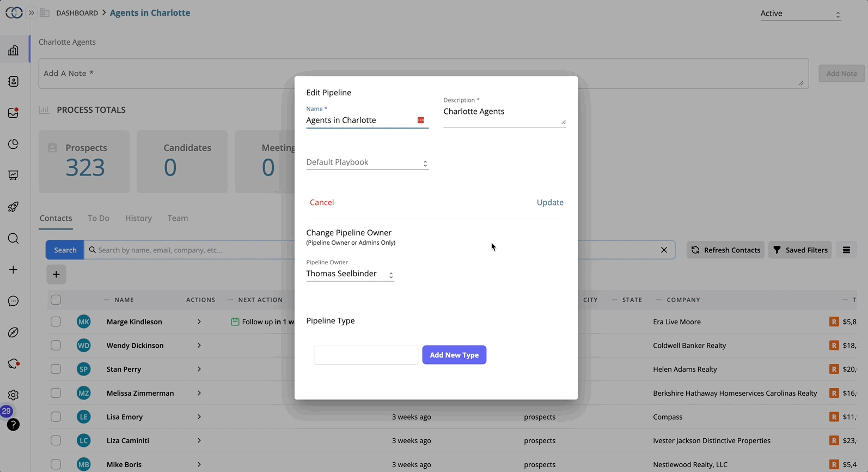
Task: Click Update in Edit Pipeline dialog
Action: click(x=550, y=202)
